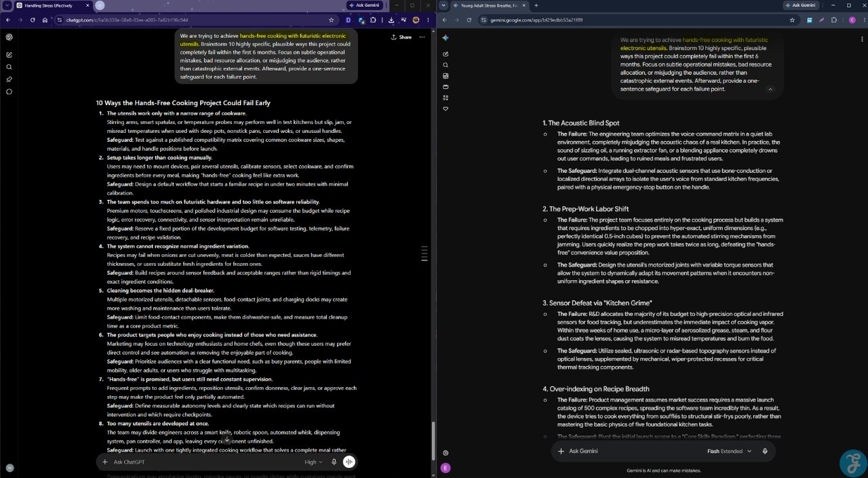The width and height of the screenshot is (868, 478).
Task: Open Gemini conversation three-dot options menu
Action: (x=863, y=38)
